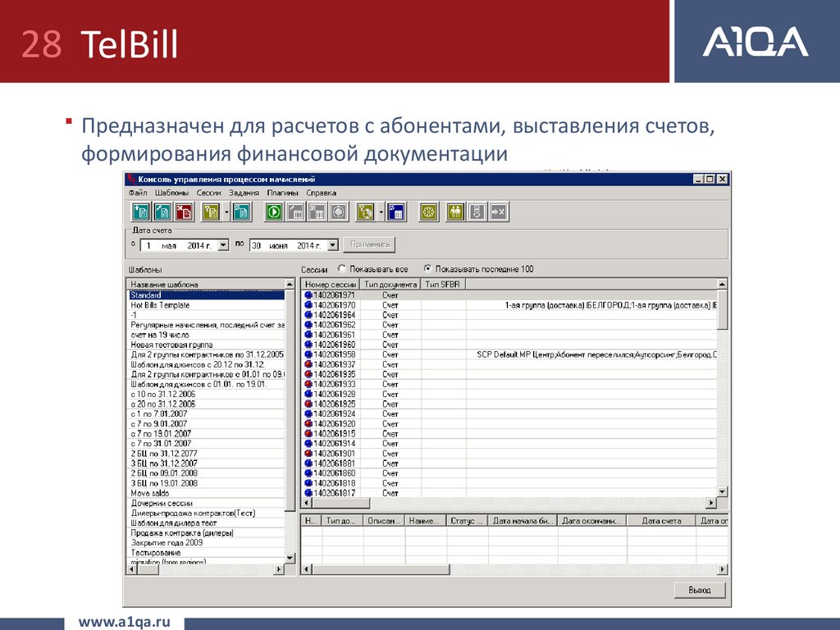840x630 pixels.
Task: Click the olive session filter icon
Action: 365,212
